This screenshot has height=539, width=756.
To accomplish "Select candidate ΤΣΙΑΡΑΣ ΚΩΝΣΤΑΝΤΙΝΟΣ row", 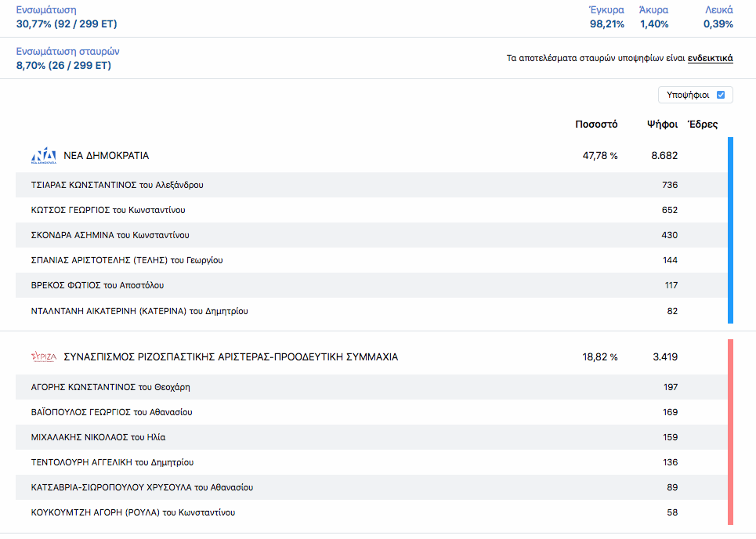I will (118, 185).
